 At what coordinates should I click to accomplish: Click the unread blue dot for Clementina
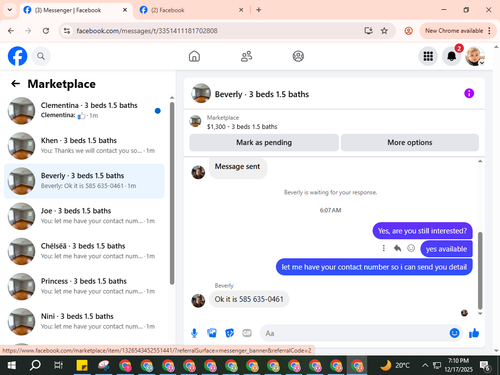click(158, 111)
